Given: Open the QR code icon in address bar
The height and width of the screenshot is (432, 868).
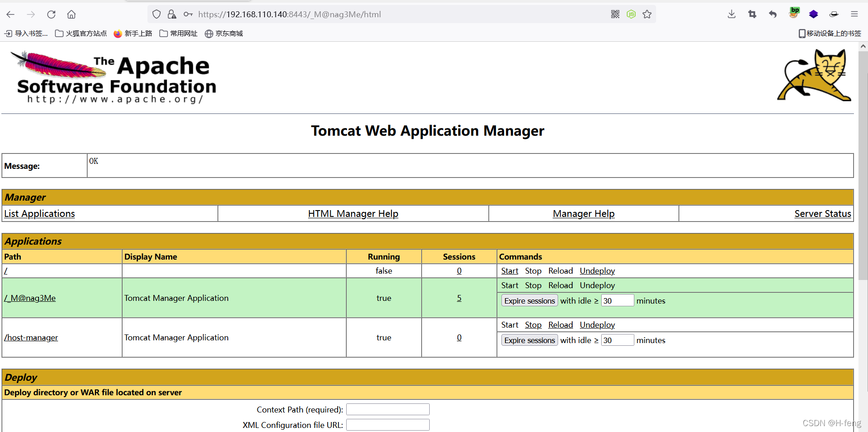Looking at the screenshot, I should 615,15.
